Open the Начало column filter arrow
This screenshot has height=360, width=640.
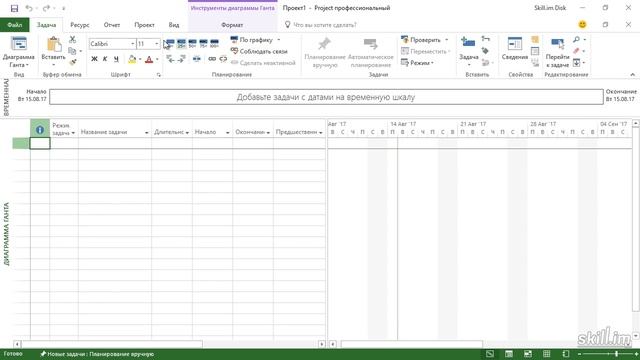tap(227, 133)
